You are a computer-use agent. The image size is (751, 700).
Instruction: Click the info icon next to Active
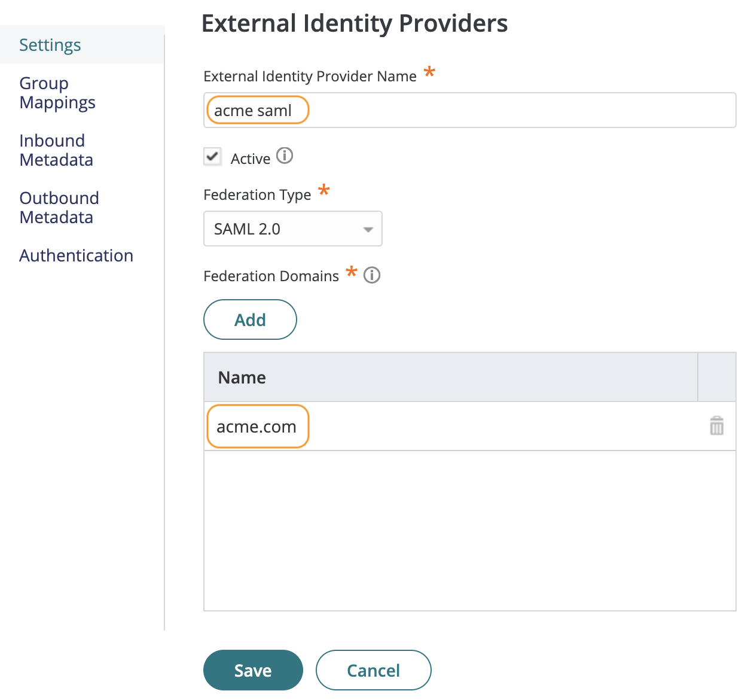(285, 157)
